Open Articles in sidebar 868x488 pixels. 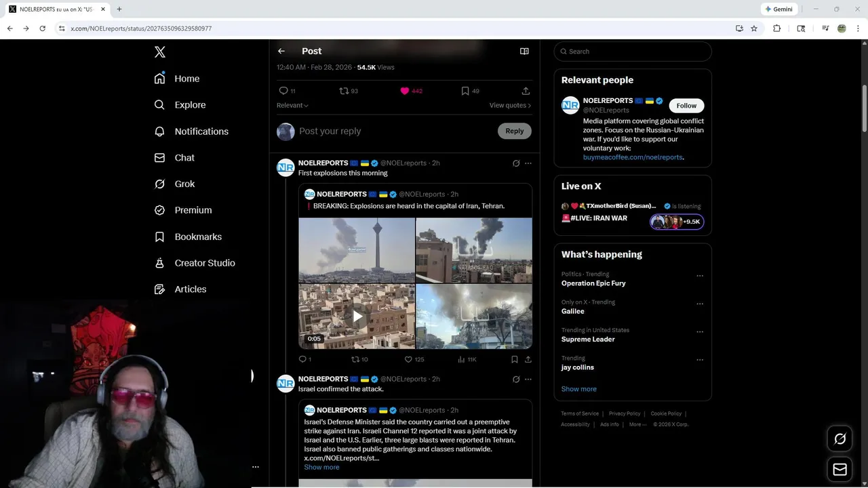coord(180,289)
